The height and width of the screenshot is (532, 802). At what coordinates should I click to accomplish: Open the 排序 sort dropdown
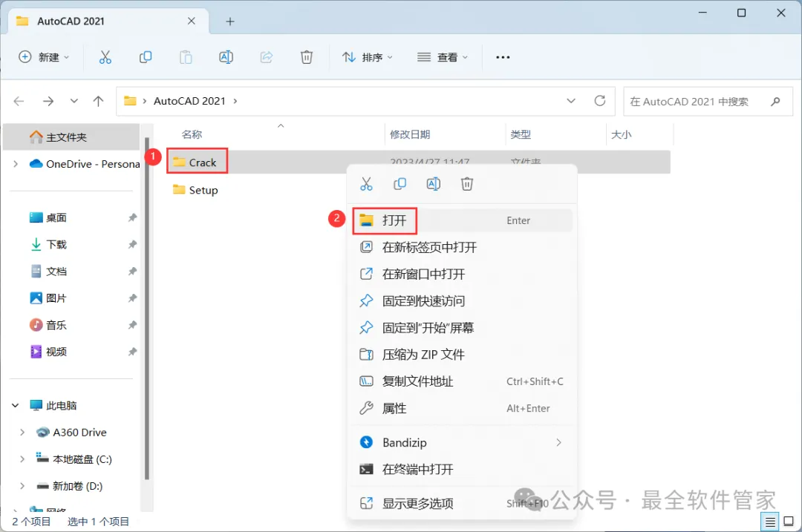click(x=368, y=57)
